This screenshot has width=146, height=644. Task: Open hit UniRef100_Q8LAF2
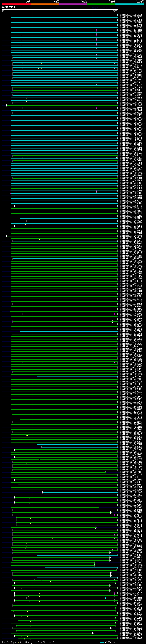point(131,20)
